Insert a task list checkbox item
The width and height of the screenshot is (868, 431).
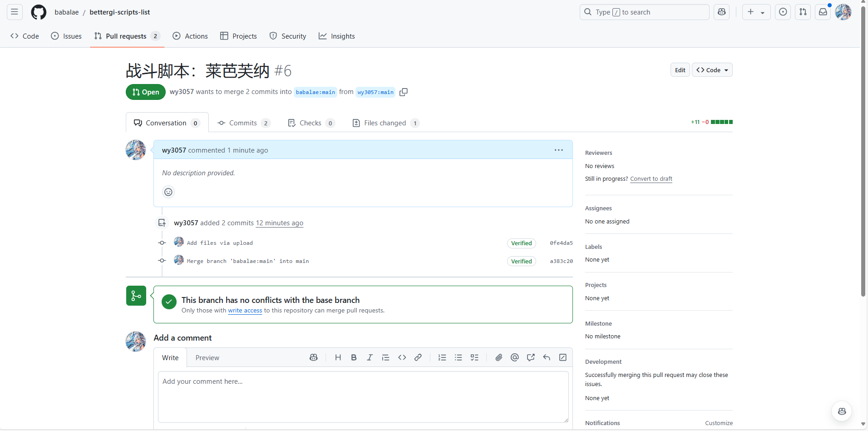(x=474, y=358)
